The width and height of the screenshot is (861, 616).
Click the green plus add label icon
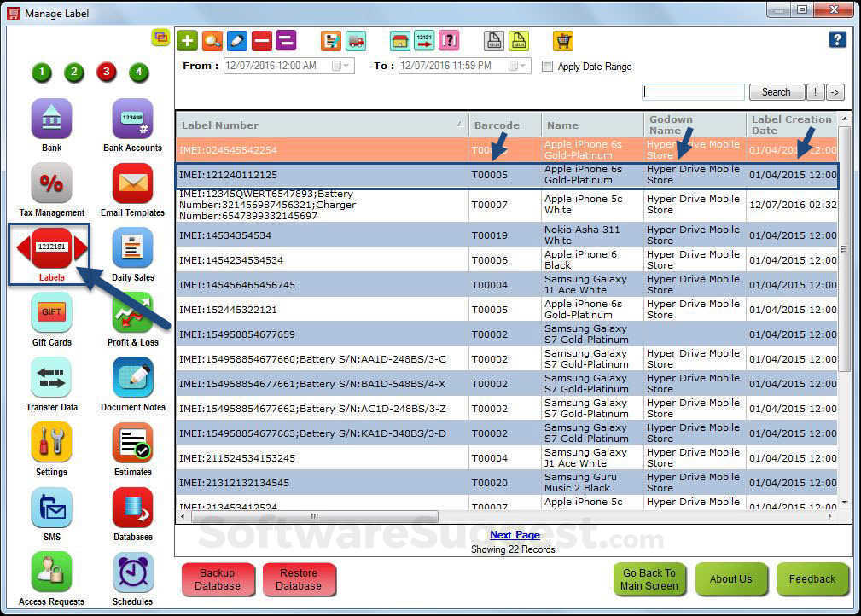tap(187, 40)
